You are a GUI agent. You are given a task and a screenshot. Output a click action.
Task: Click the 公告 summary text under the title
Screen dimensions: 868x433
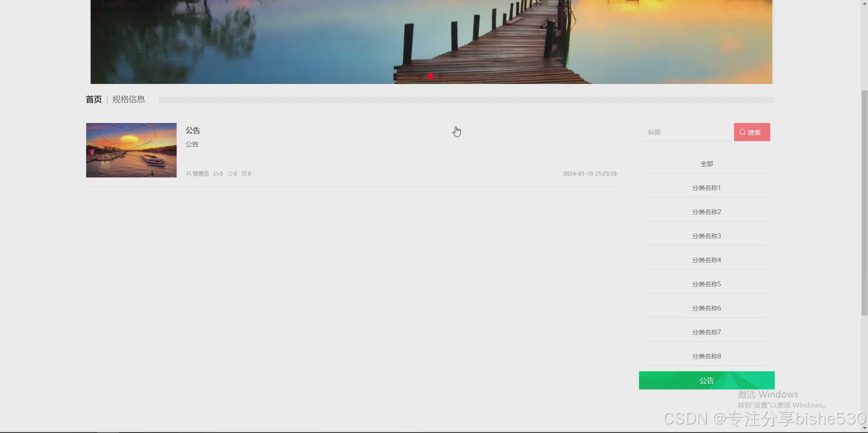click(x=192, y=144)
